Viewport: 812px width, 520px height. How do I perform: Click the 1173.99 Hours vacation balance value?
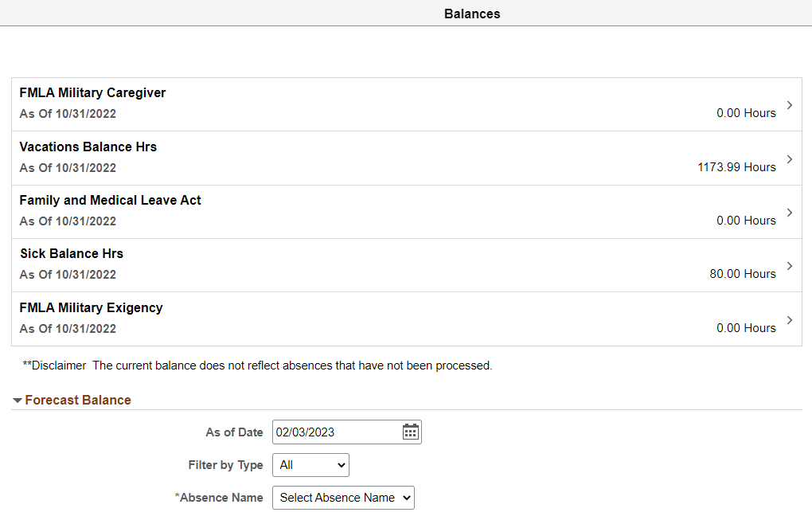[736, 167]
